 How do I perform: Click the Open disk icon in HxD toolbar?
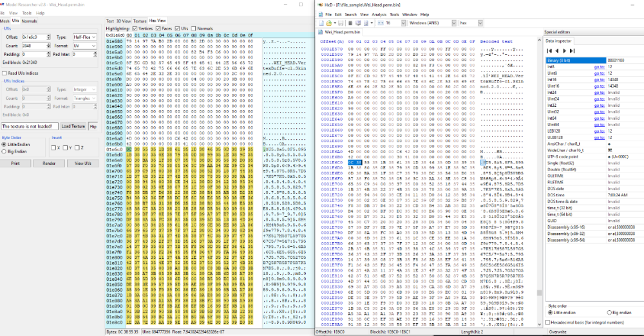pos(357,23)
